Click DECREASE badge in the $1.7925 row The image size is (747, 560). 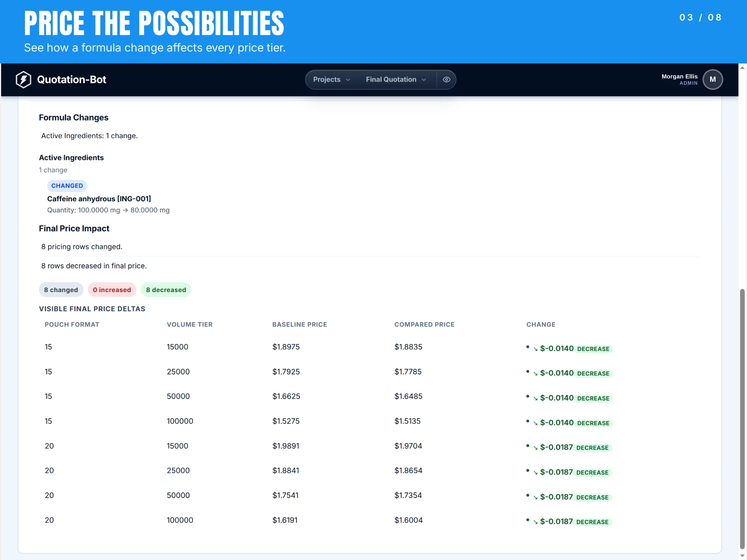pos(593,374)
